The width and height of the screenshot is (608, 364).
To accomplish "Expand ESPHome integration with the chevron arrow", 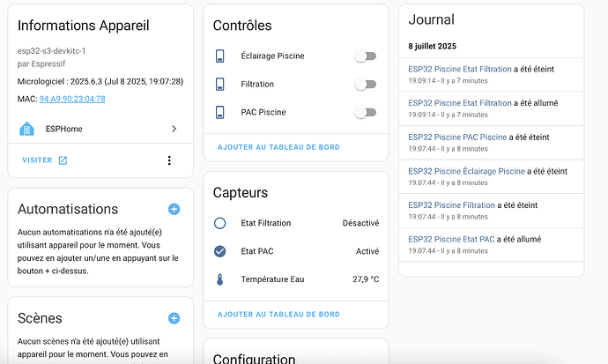I will (174, 129).
